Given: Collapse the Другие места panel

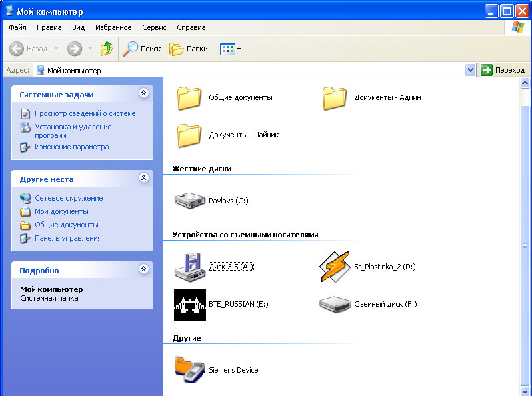Looking at the screenshot, I should tap(144, 177).
